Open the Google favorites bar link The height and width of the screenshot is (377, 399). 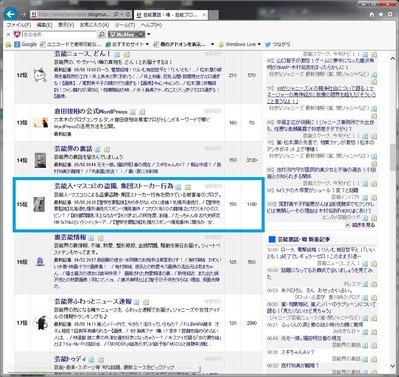point(26,44)
